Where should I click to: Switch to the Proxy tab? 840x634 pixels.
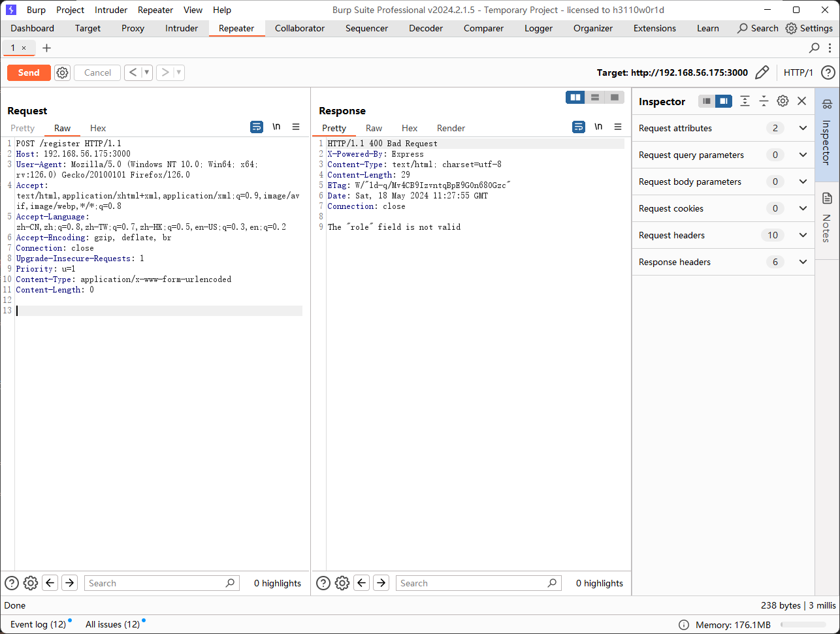pyautogui.click(x=133, y=28)
